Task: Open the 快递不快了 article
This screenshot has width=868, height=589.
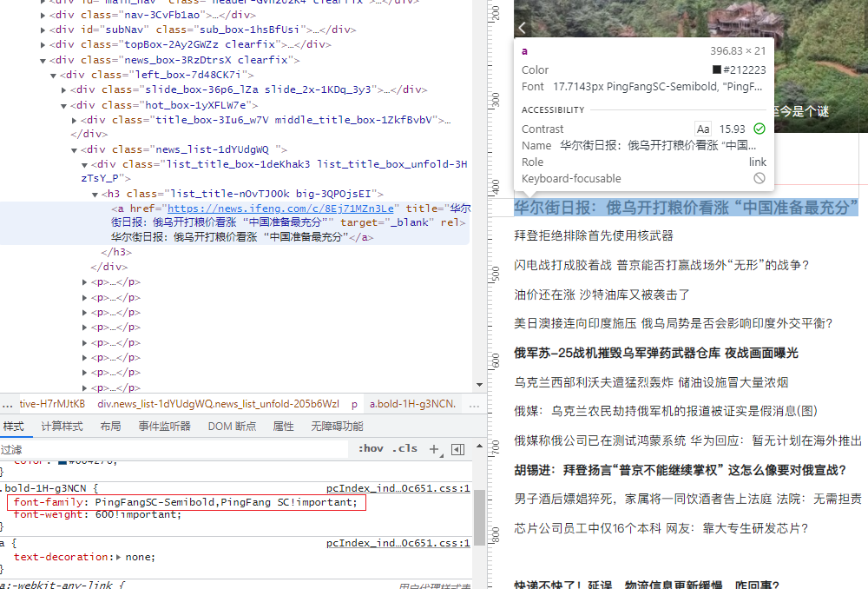Action: coord(647,584)
